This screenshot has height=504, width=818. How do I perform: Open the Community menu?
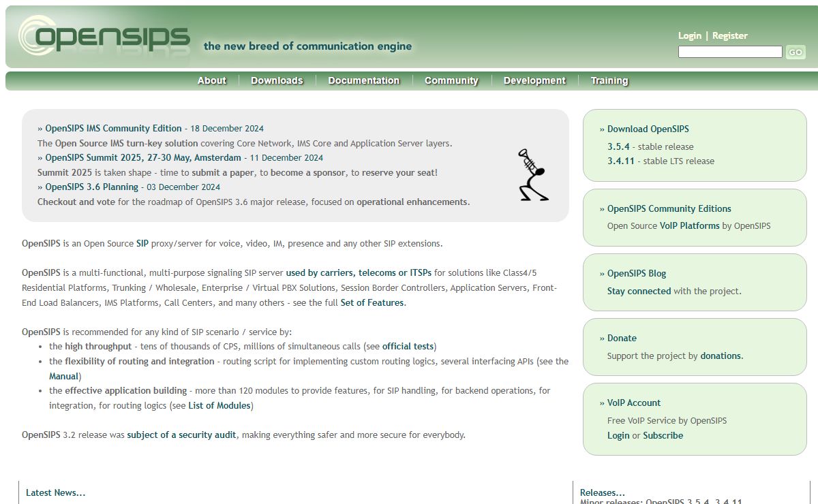coord(451,80)
